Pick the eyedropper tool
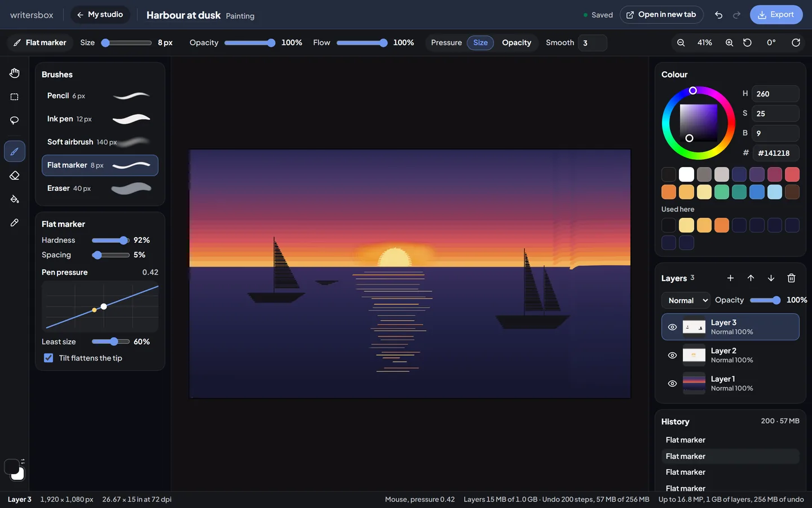 (x=15, y=223)
